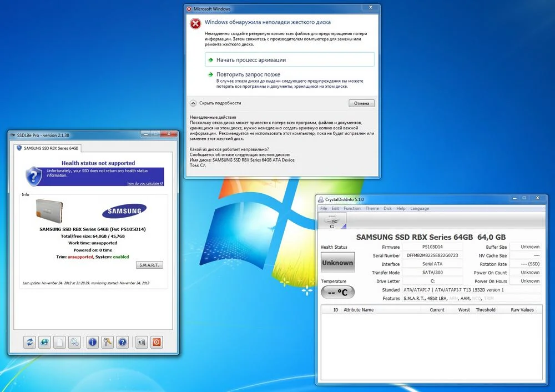555x392 pixels.
Task: Click the Features value listing S.M.A.R.T., 48bit LBA
Action: 472,299
